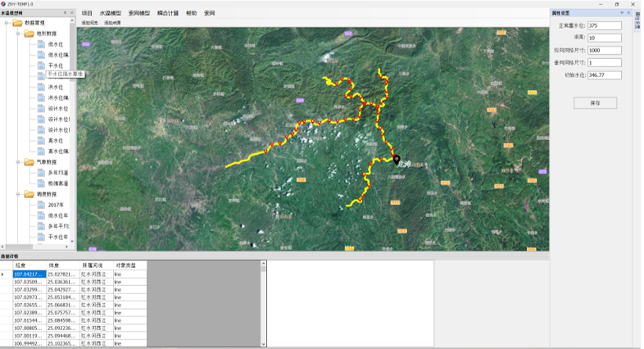Click the 纬度 column header
Viewport: 644px width, 349px height.
63,265
